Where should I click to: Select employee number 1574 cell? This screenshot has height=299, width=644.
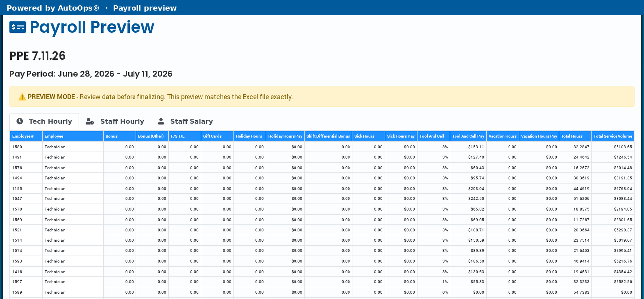[26, 251]
